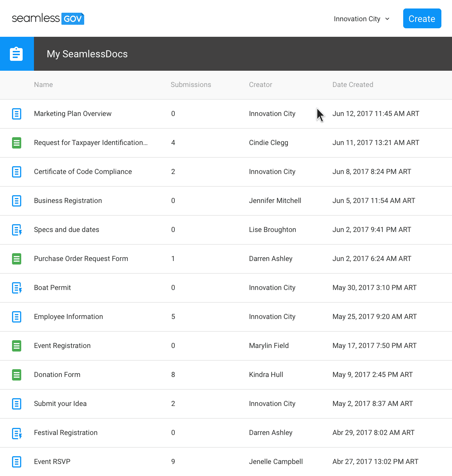Sort by the Submissions column header
Viewport: 452px width, 476px height.
click(x=191, y=85)
